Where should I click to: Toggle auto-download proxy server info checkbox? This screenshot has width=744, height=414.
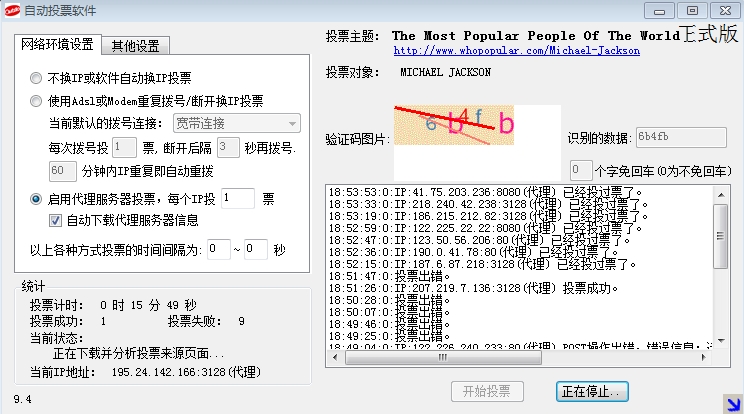tap(56, 221)
